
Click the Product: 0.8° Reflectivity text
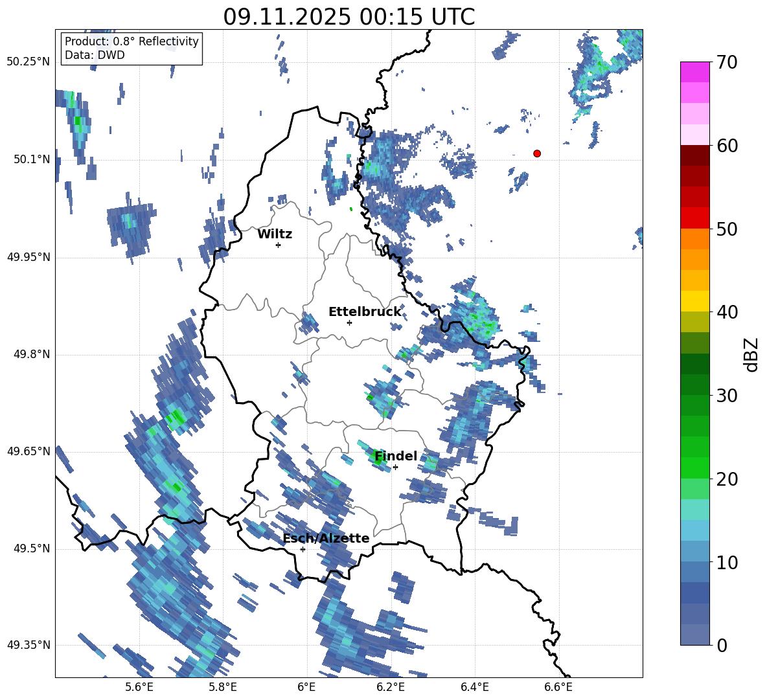coord(132,41)
